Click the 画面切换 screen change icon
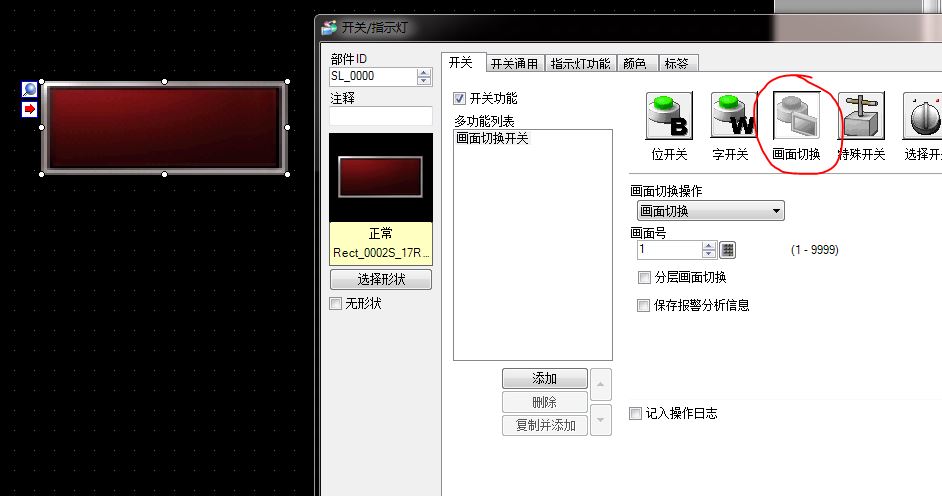The image size is (942, 496). click(x=796, y=116)
